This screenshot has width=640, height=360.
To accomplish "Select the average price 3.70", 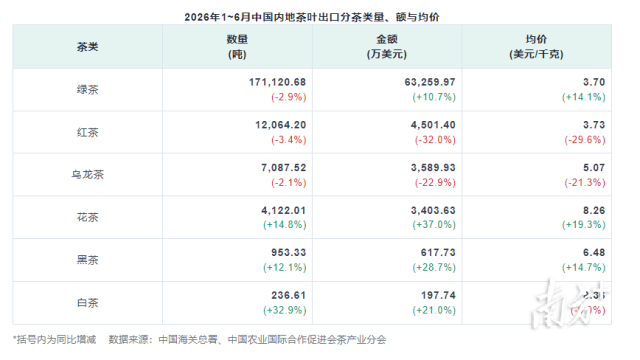I will 594,82.
